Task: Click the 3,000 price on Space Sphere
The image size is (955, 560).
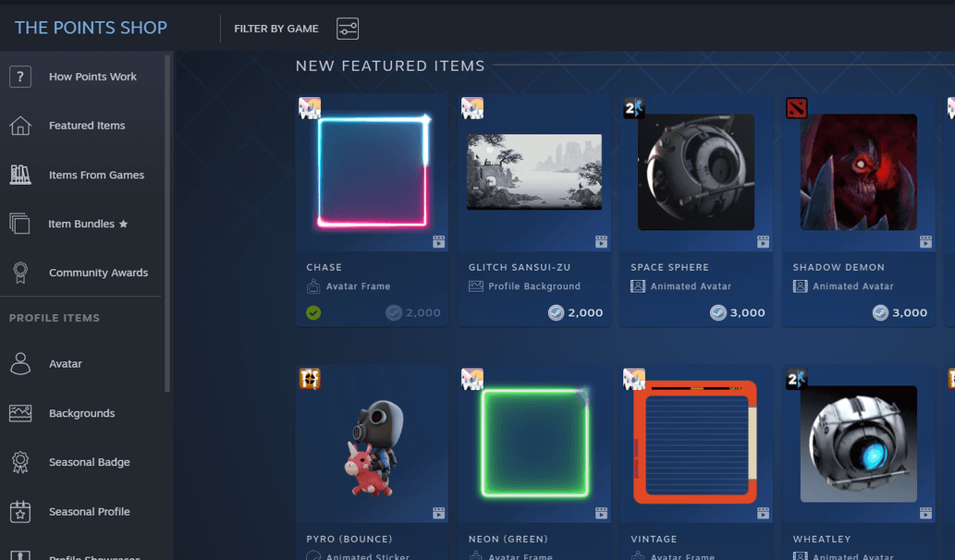Action: (x=747, y=313)
